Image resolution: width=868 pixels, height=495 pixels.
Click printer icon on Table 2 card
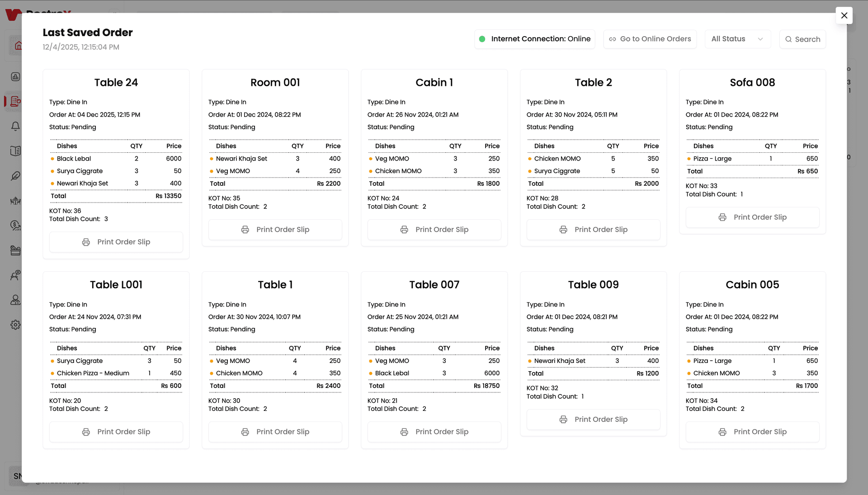(563, 230)
